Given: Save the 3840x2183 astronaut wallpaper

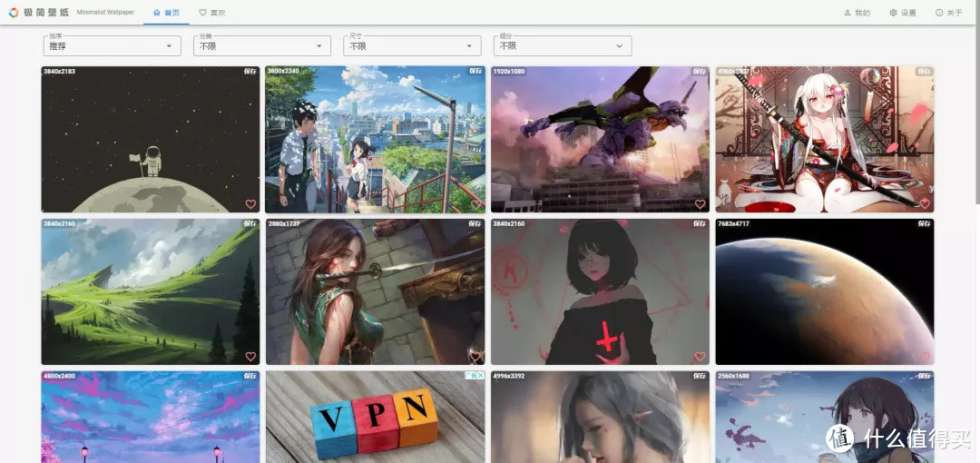Looking at the screenshot, I should (x=250, y=72).
